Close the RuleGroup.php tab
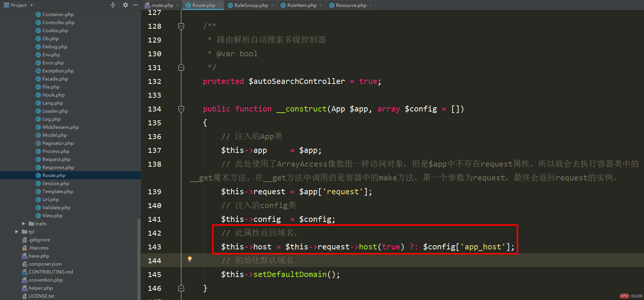This screenshot has width=644, height=300. pyautogui.click(x=272, y=5)
